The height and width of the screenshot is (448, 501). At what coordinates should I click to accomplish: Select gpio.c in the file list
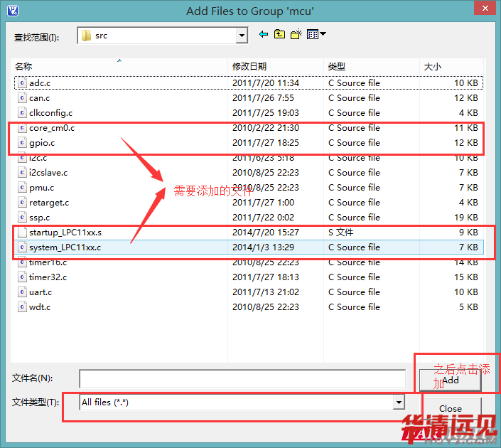click(x=42, y=143)
